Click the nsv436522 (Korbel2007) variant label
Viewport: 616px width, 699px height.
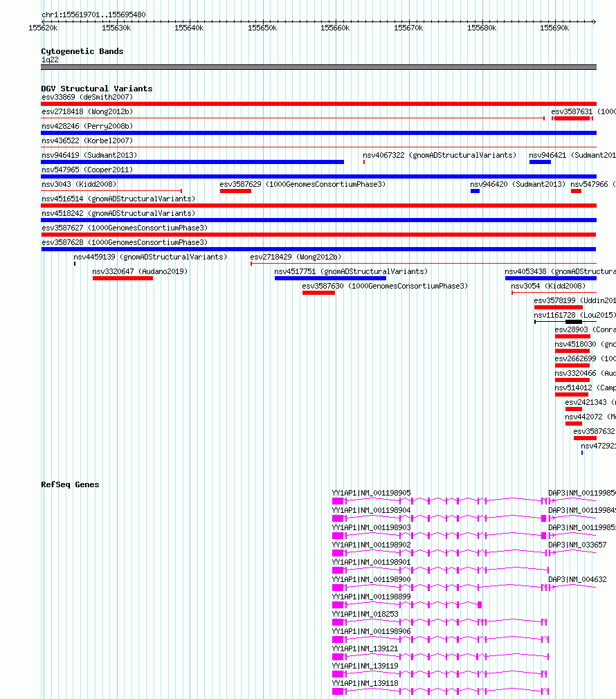[x=87, y=141]
